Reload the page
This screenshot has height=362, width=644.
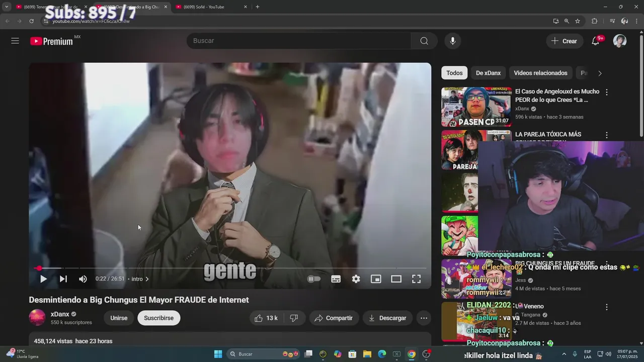(x=31, y=21)
